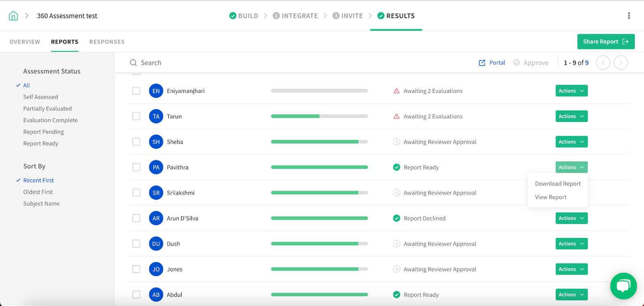The height and width of the screenshot is (306, 644).
Task: Switch to the Responses tab
Action: [x=107, y=42]
